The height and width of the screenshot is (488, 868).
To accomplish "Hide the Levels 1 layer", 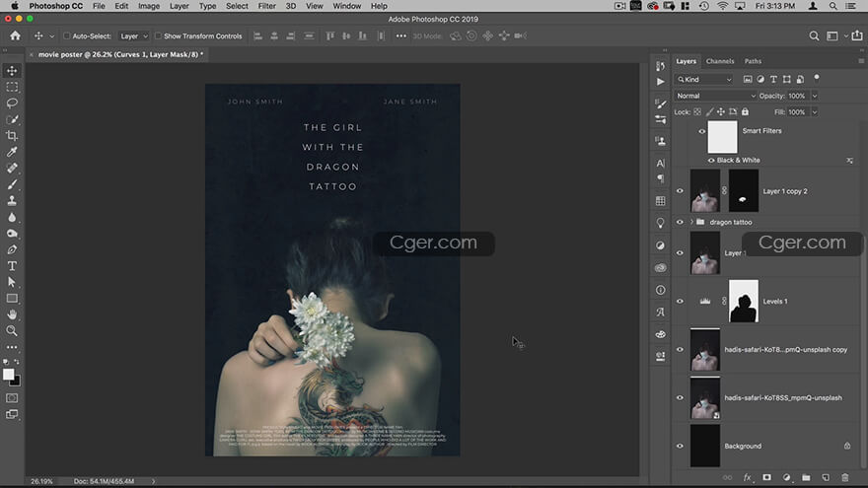I will point(680,302).
